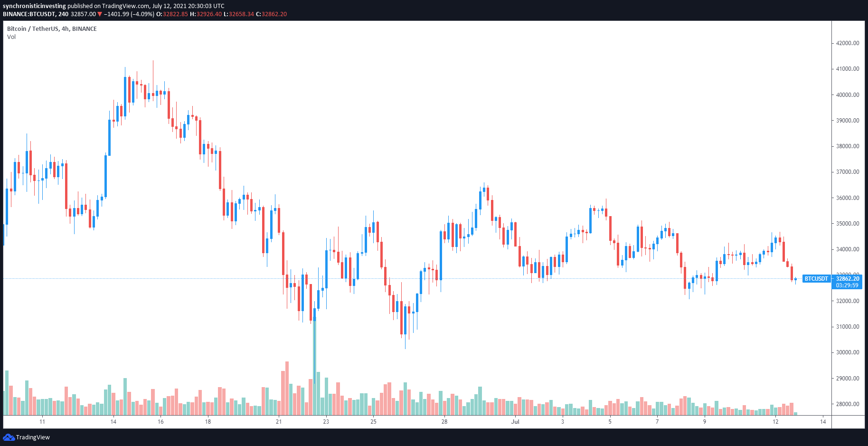Click the 42000.00 price axis label
Screen dimensions: 868x446
coord(848,43)
